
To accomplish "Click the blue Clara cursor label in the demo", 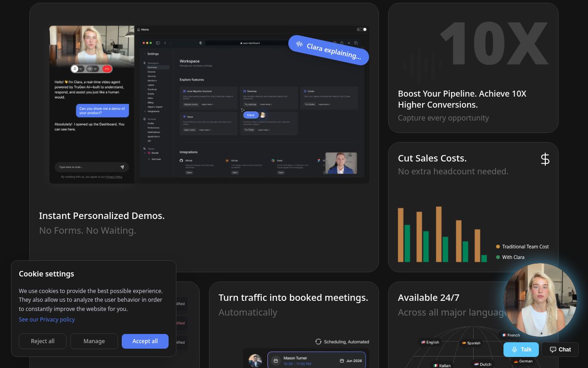I will pyautogui.click(x=250, y=115).
